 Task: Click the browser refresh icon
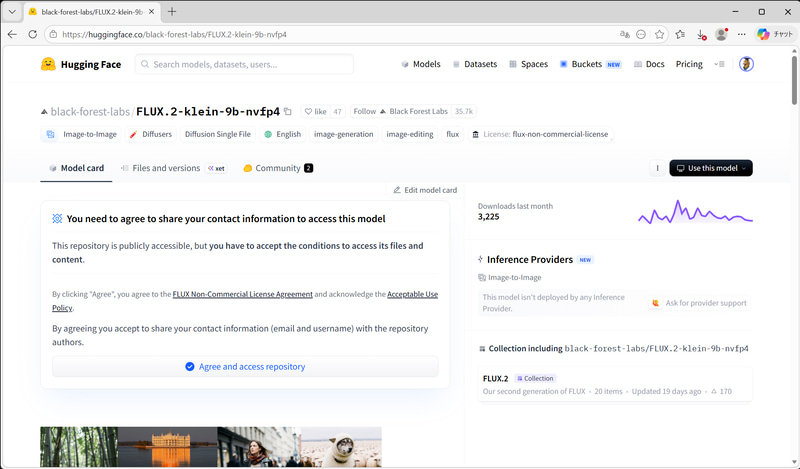(x=33, y=34)
